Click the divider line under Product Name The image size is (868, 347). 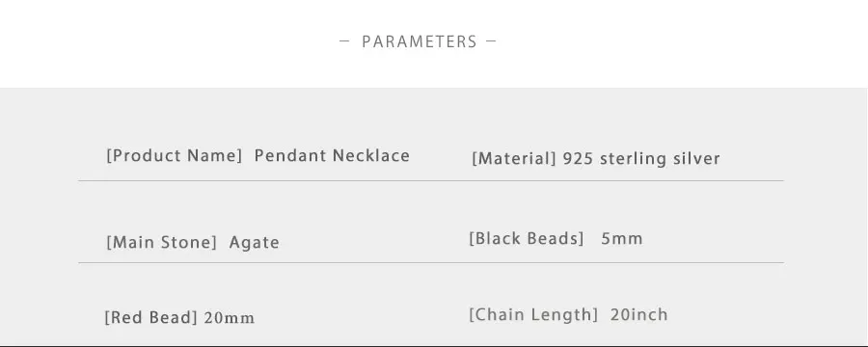pos(431,180)
